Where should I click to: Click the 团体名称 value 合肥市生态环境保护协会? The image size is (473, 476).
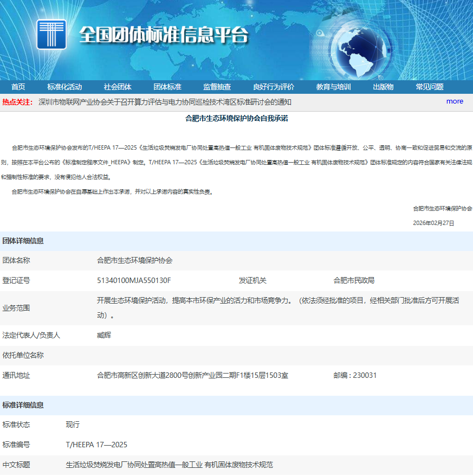pos(135,260)
